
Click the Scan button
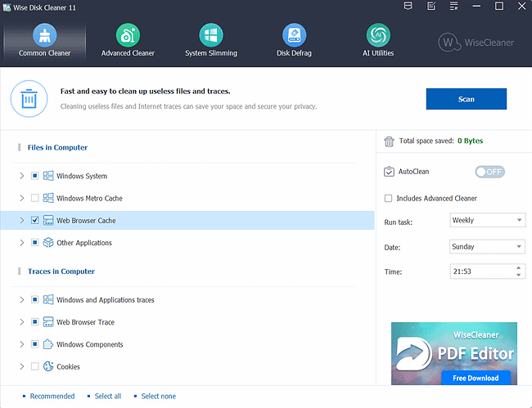(466, 99)
